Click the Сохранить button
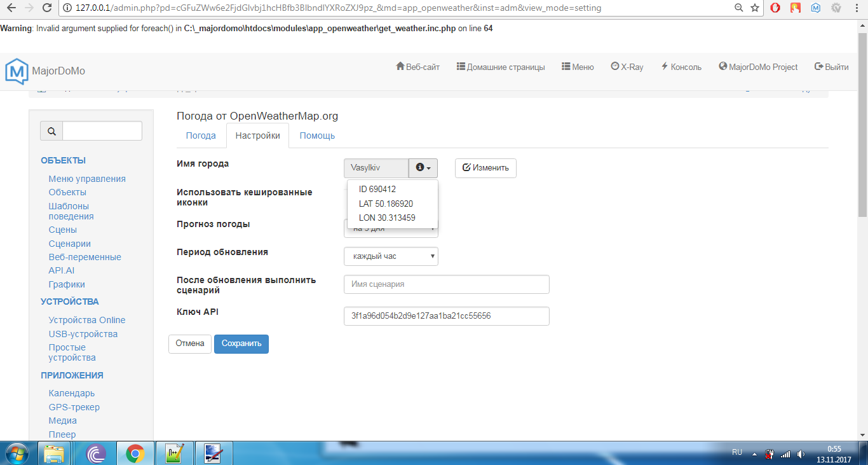This screenshot has width=868, height=465. coord(241,344)
